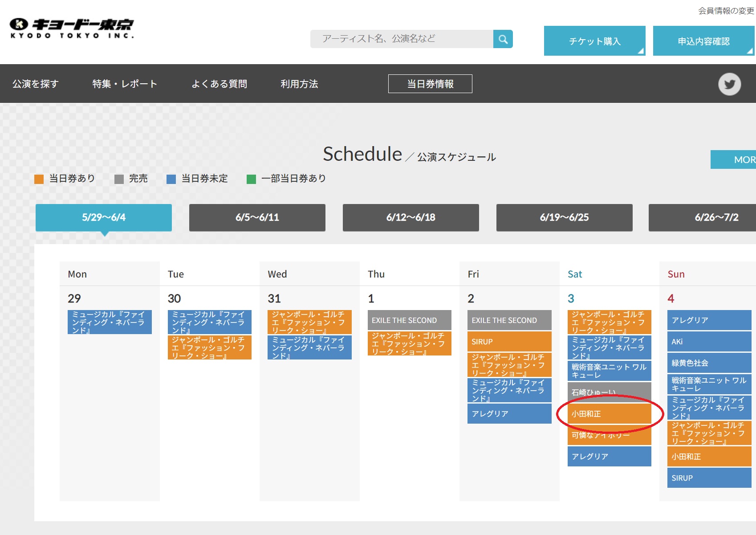Viewport: 756px width, 535px height.
Task: Open Saturday アレグリア event
Action: tap(610, 456)
